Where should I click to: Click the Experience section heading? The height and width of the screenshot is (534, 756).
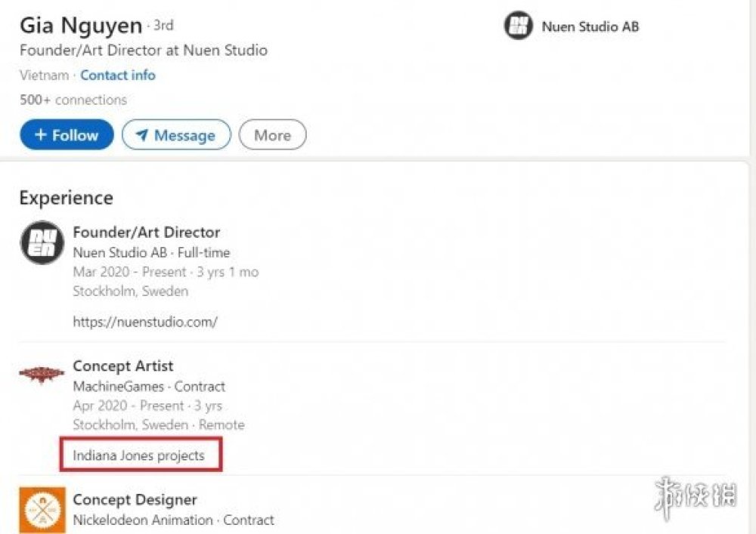point(66,198)
